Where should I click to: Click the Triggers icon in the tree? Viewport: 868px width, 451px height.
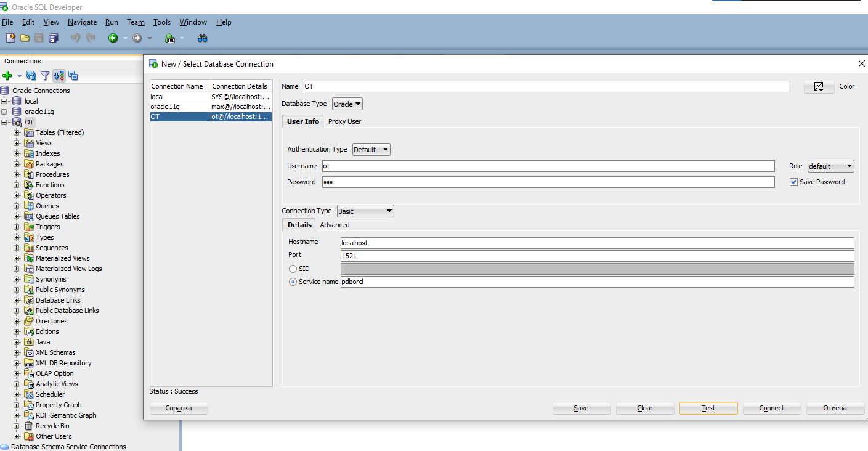pyautogui.click(x=30, y=227)
